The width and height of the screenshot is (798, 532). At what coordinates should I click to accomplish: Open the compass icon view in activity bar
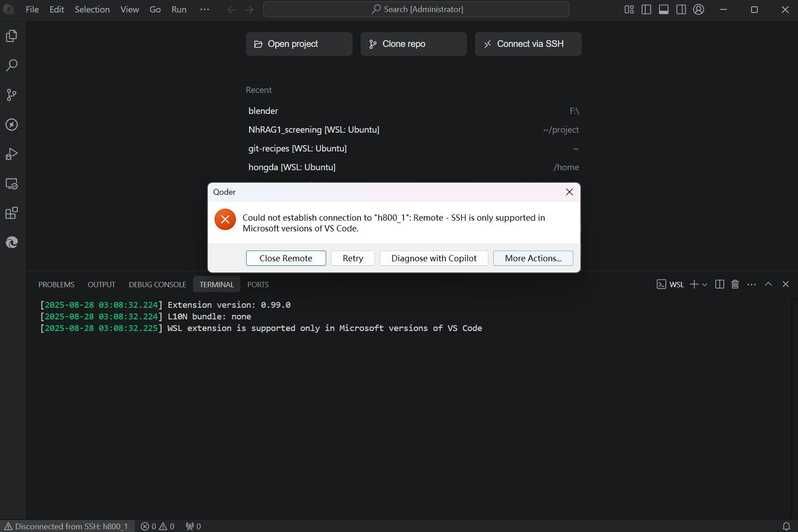(x=12, y=125)
